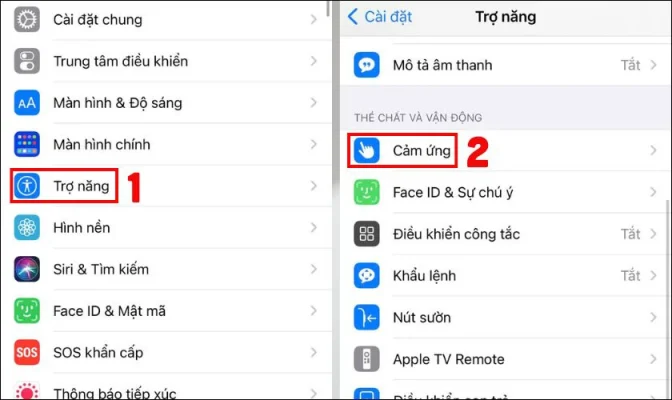Tap the Tắt value of Điều khiển công tắc
Image resolution: width=672 pixels, height=400 pixels.
630,234
